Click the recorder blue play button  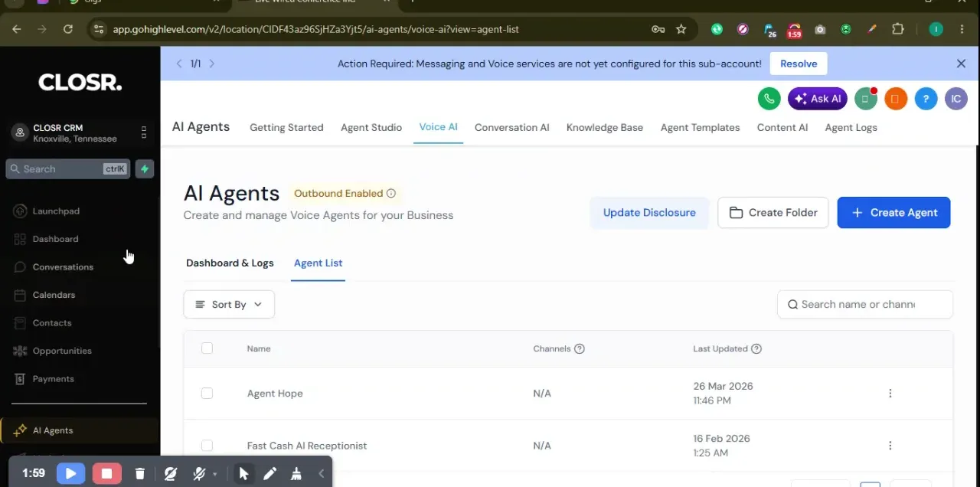(x=70, y=474)
